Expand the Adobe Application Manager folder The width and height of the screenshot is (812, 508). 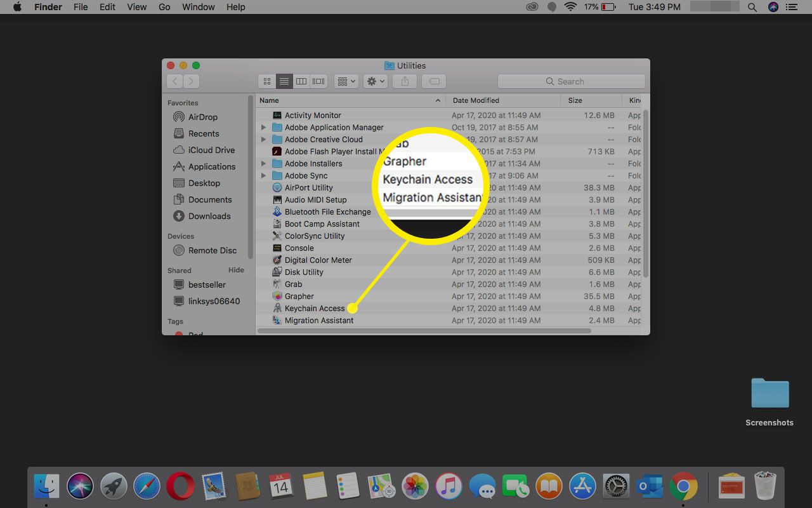(264, 127)
